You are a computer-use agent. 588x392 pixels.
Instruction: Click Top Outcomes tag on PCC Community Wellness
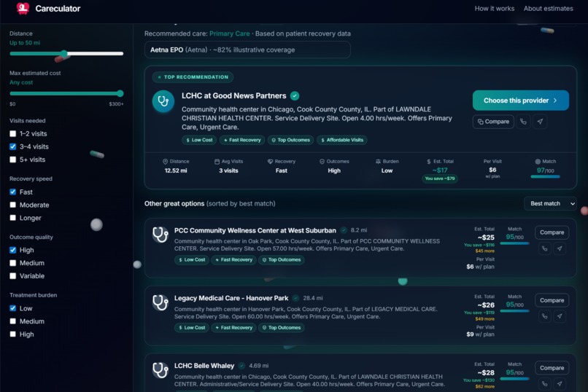point(282,260)
